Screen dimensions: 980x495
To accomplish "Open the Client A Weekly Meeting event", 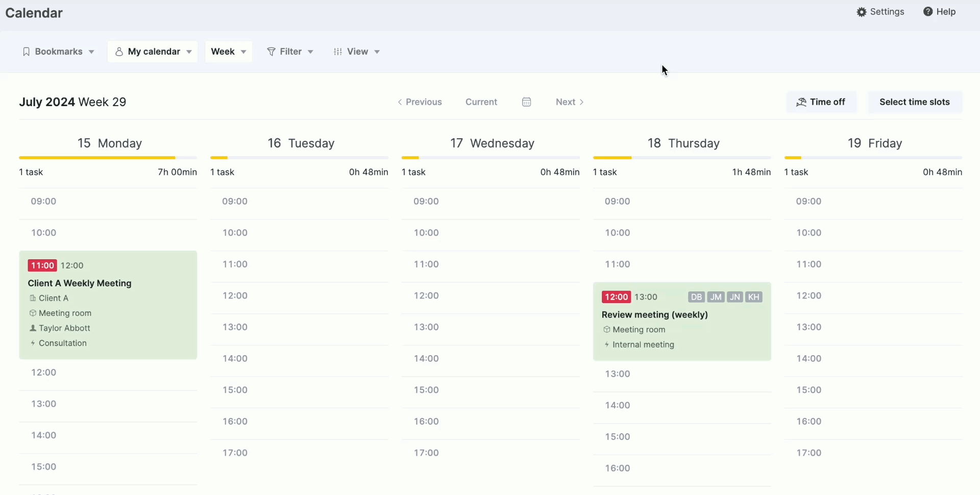I will coord(80,283).
